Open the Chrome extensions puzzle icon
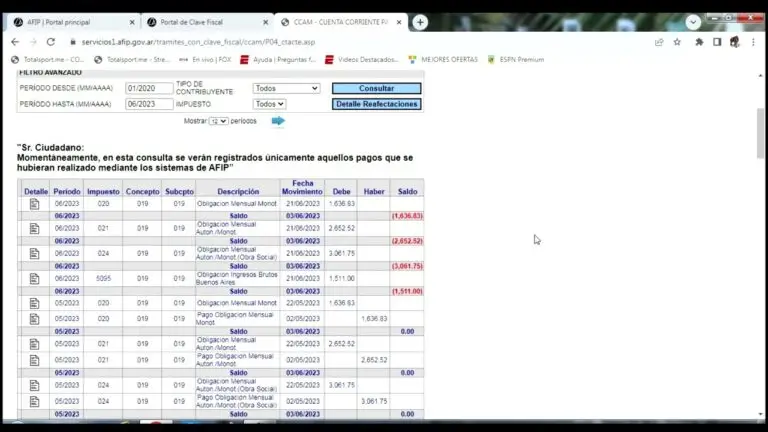 coord(699,42)
